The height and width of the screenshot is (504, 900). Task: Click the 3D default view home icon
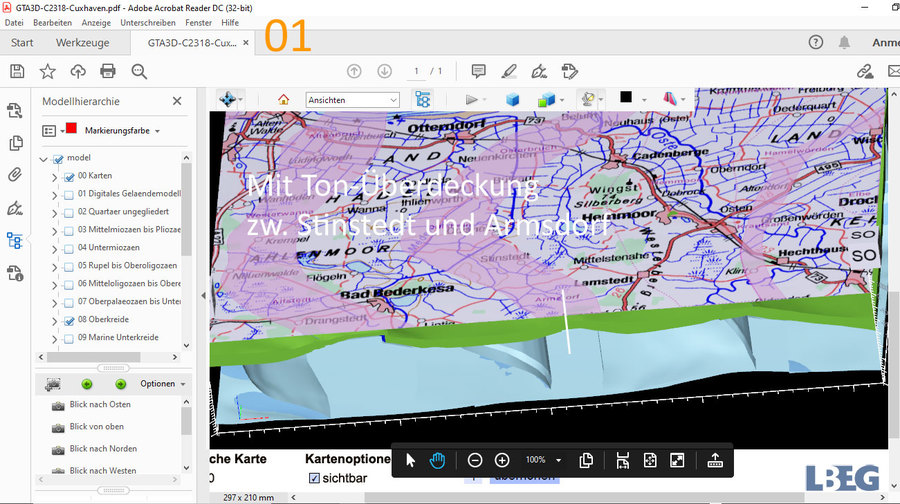pos(284,99)
